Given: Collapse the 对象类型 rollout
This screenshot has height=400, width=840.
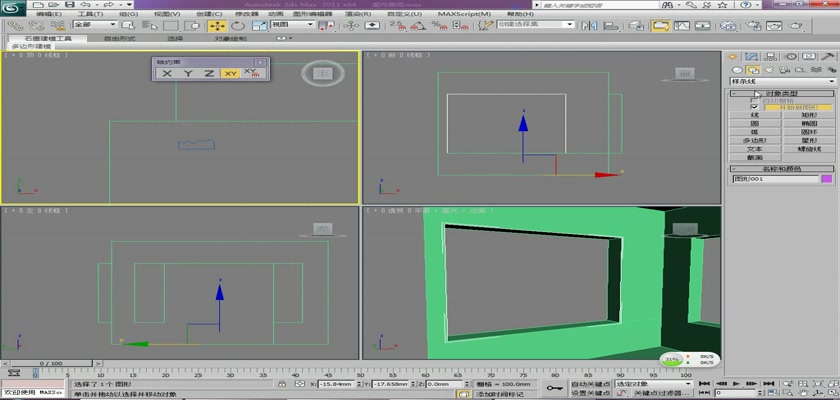Looking at the screenshot, I should [x=783, y=94].
